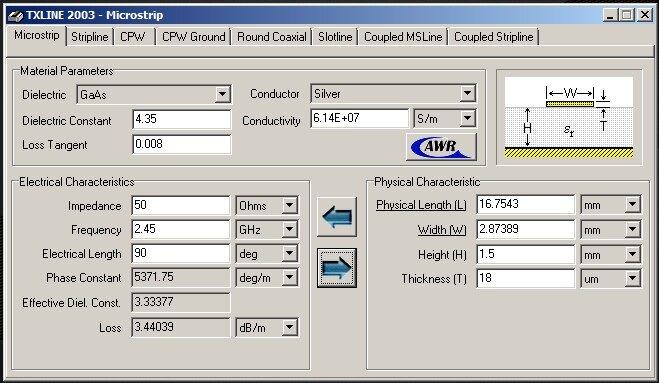
Task: Close the TXLINE 2003 window
Action: pos(645,15)
